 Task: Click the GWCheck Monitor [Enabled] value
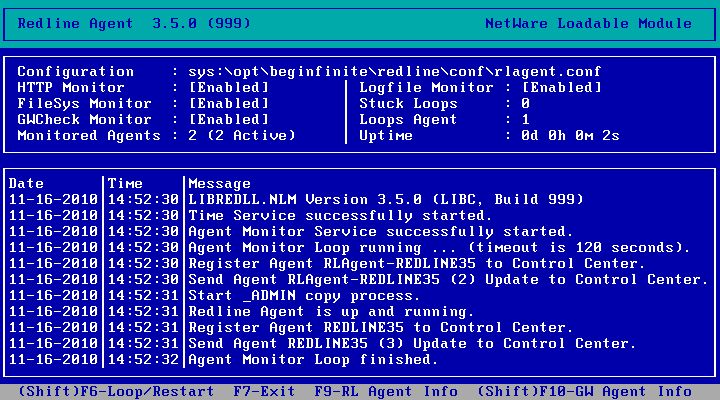(x=229, y=120)
